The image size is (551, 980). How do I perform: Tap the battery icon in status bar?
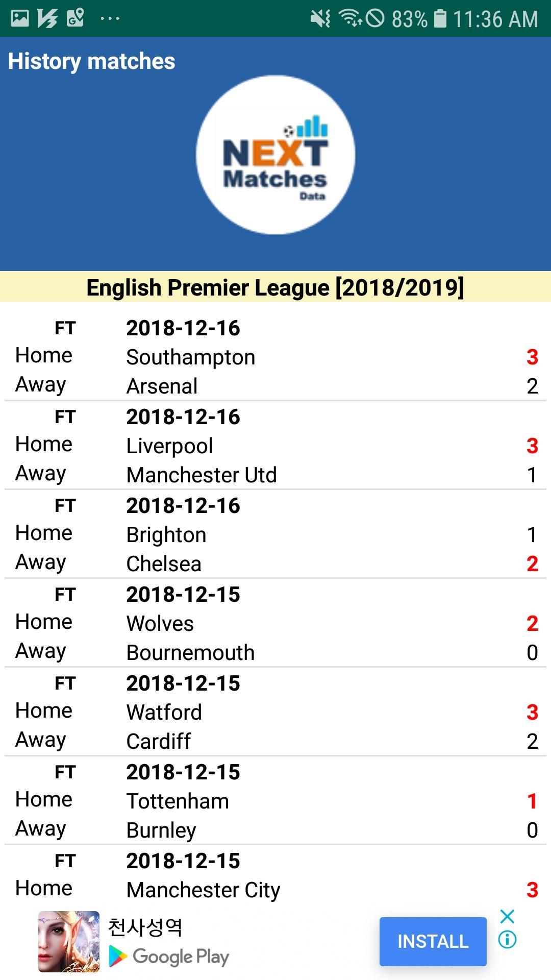(440, 18)
